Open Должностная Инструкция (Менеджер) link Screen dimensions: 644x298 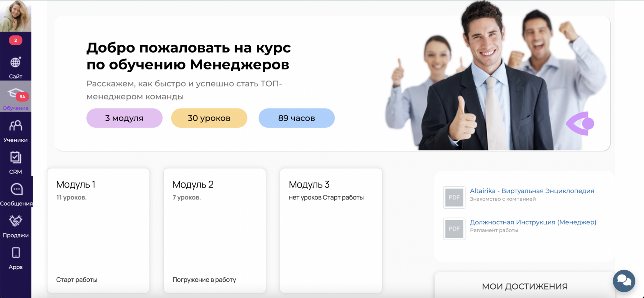[x=533, y=222]
